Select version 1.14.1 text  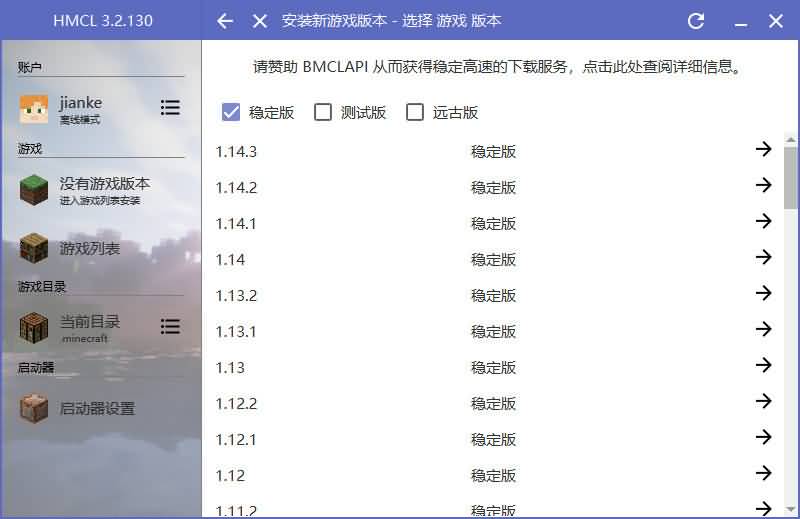click(x=236, y=224)
